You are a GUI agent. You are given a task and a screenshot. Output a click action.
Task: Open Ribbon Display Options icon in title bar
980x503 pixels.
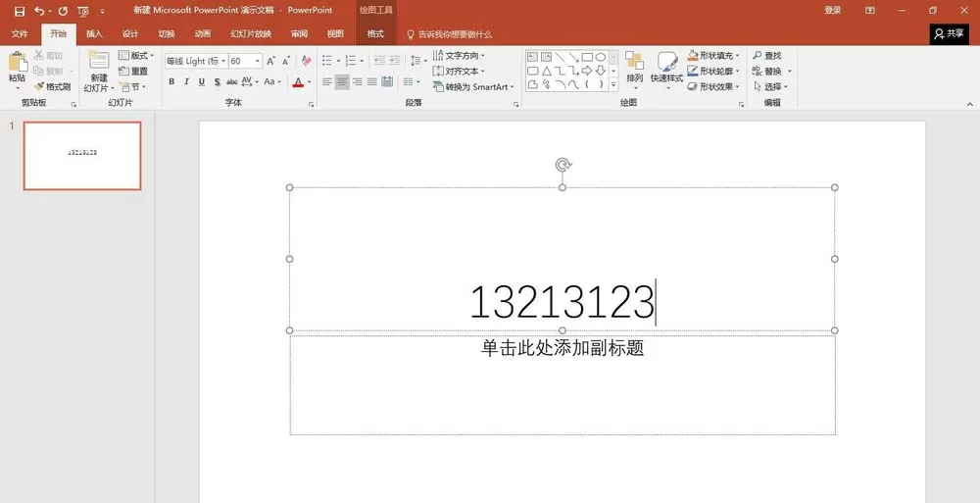point(870,11)
